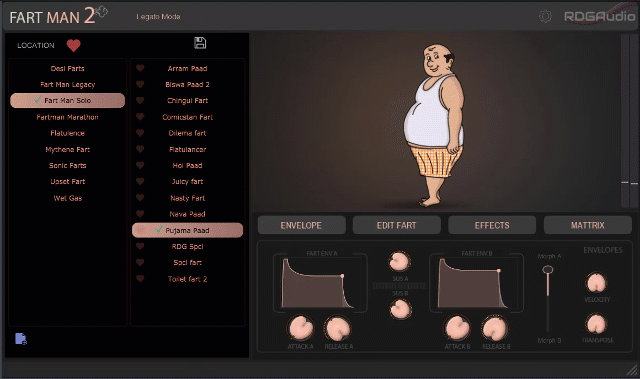Click the save preset floppy disk icon

(x=200, y=43)
